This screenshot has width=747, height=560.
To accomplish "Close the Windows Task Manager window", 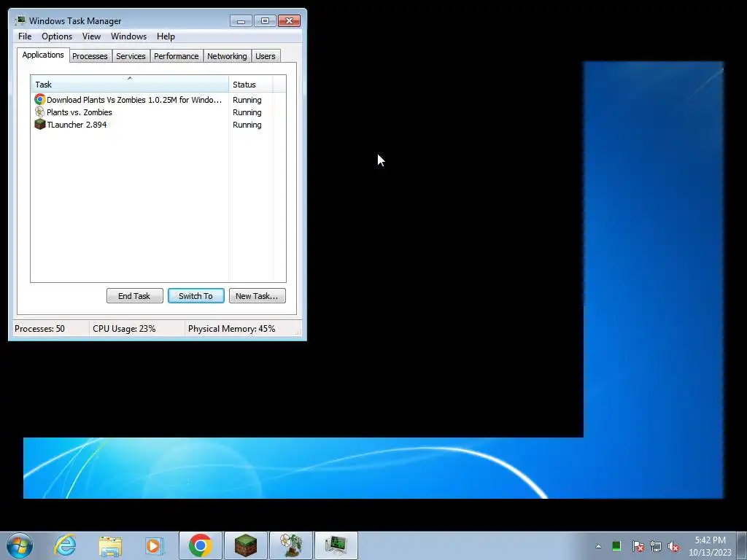I will coord(289,21).
